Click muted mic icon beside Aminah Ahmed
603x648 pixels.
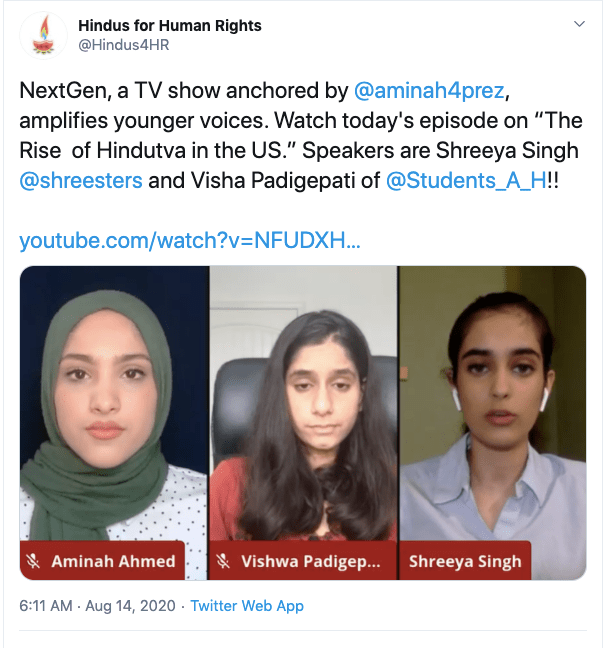click(33, 561)
